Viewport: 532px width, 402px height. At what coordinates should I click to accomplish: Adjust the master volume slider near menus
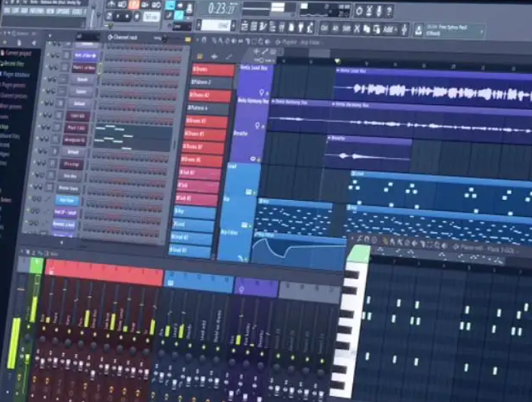point(92,15)
